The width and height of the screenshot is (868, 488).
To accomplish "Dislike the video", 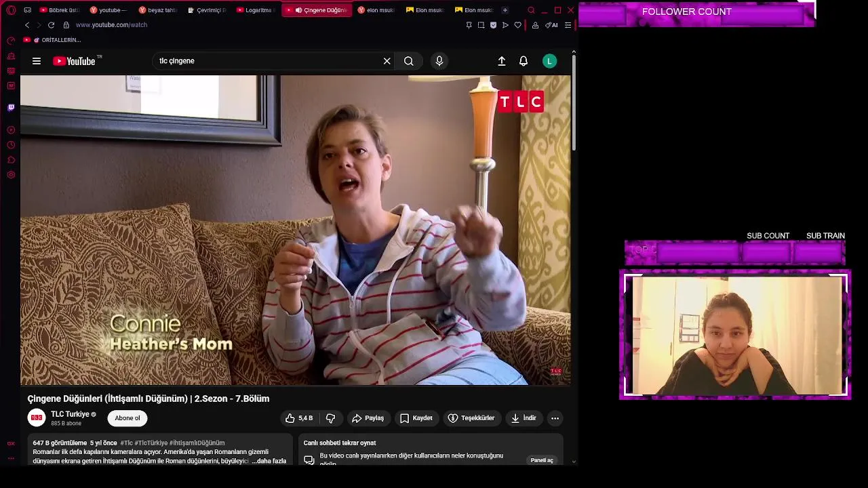I will pyautogui.click(x=331, y=418).
